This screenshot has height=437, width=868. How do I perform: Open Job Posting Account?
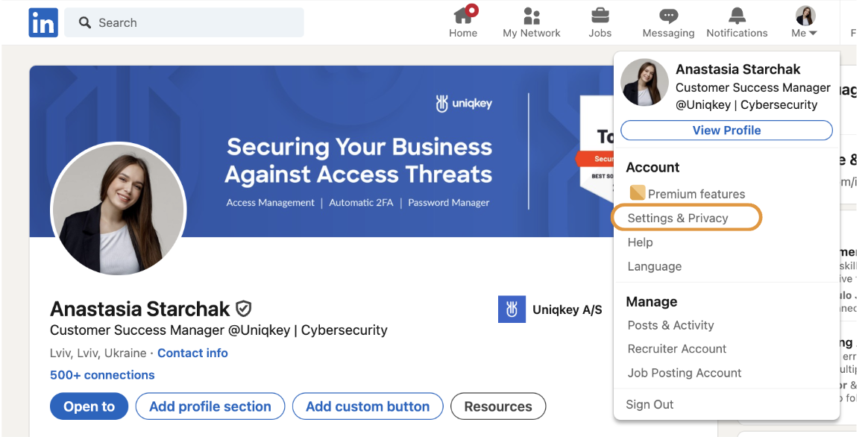685,373
